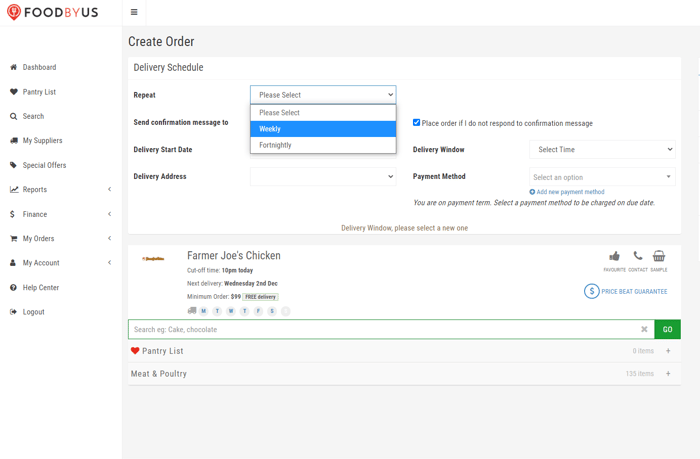Click the Dashboard home icon
Viewport: 700px width, 459px height.
13,67
